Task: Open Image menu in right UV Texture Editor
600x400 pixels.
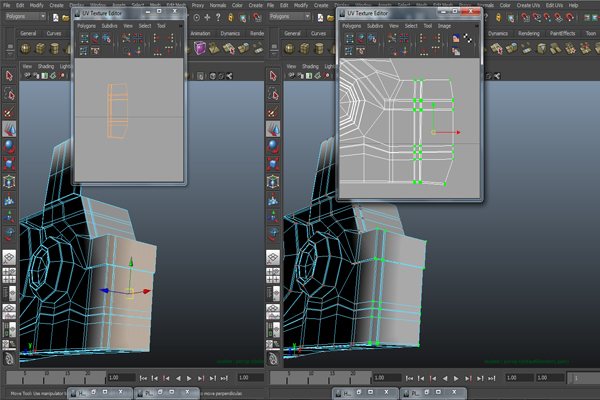Action: [444, 26]
